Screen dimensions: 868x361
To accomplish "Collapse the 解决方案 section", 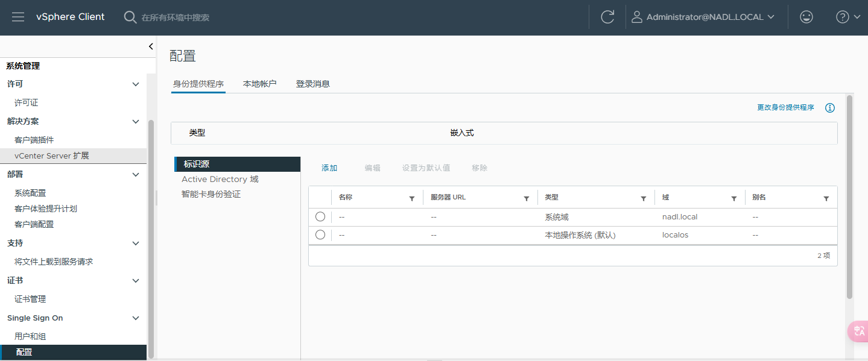I will [136, 122].
